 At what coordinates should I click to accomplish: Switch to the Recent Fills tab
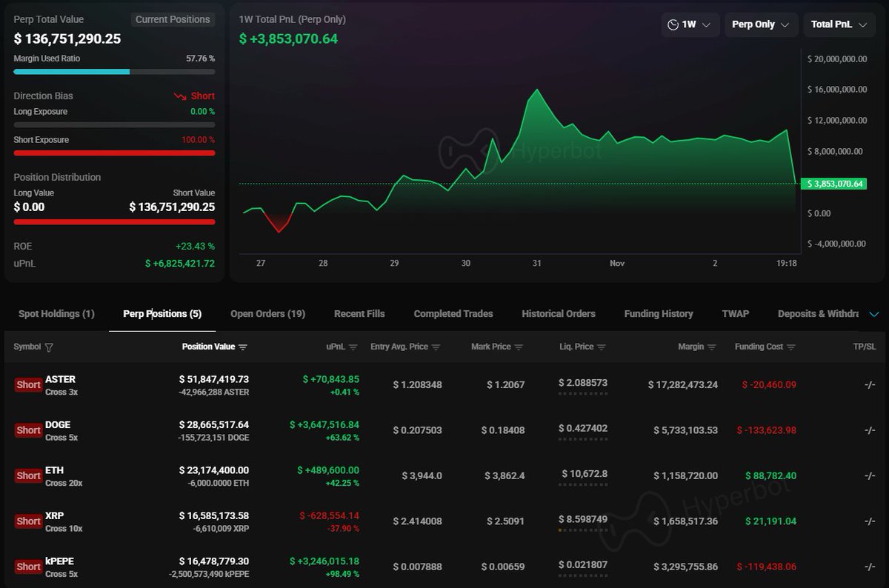click(359, 314)
